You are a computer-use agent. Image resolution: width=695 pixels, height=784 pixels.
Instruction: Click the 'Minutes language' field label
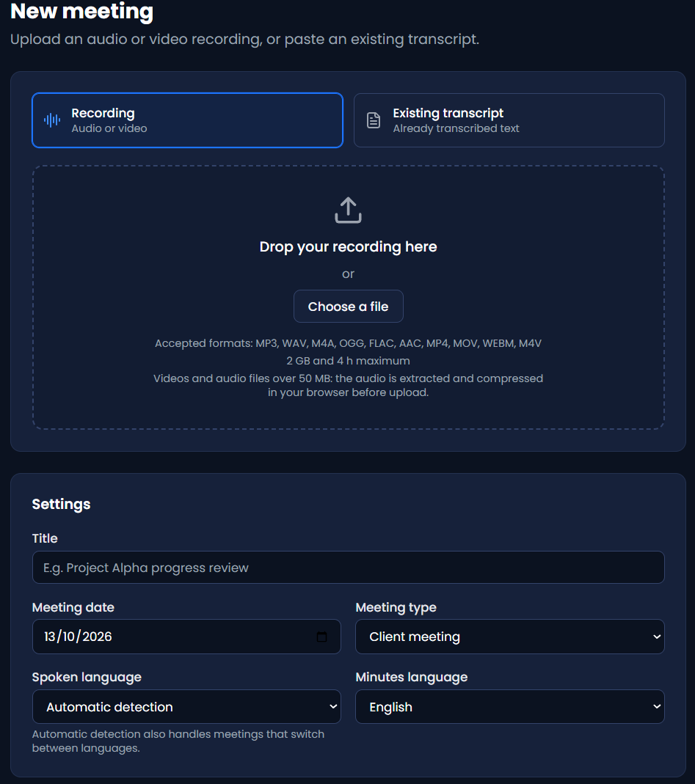tap(411, 677)
